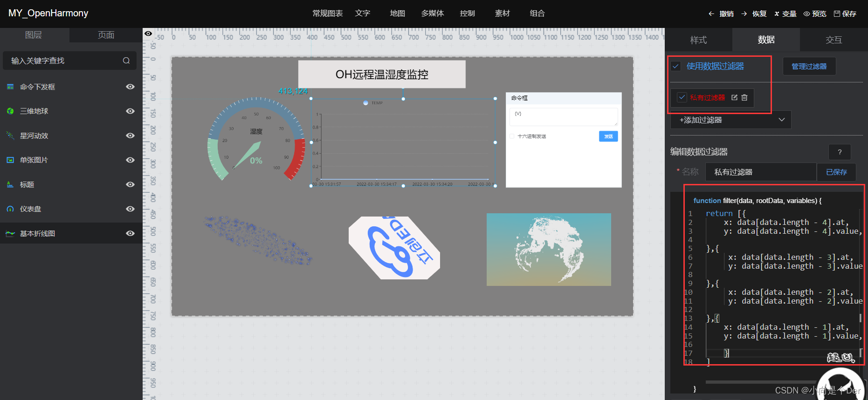Open the 变量 variables button
Image resolution: width=868 pixels, height=400 pixels.
pyautogui.click(x=785, y=14)
